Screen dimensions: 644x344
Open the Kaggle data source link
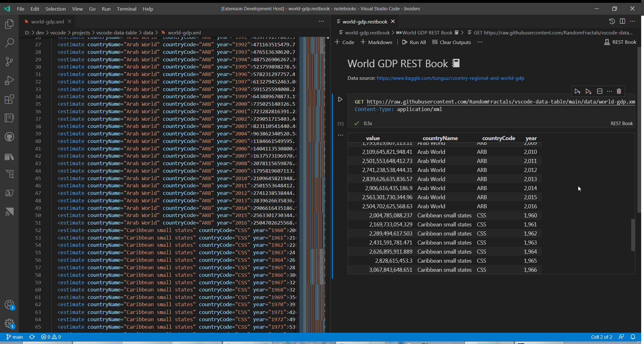click(450, 78)
